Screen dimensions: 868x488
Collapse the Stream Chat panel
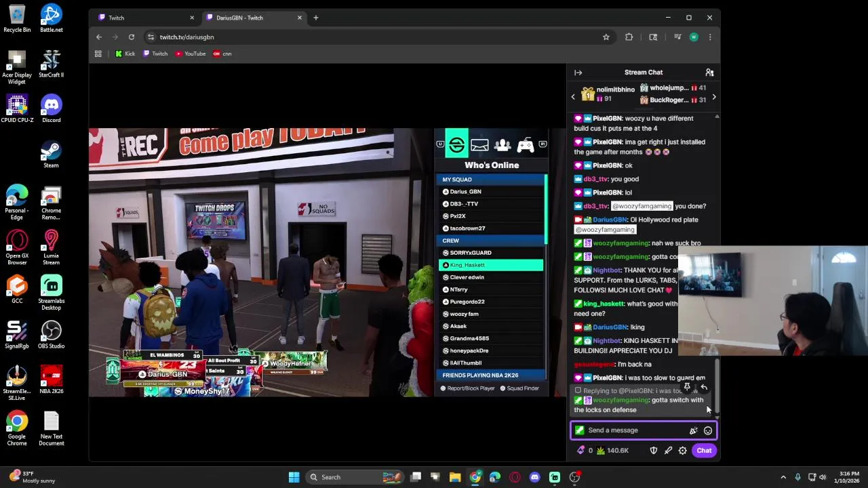click(x=578, y=73)
